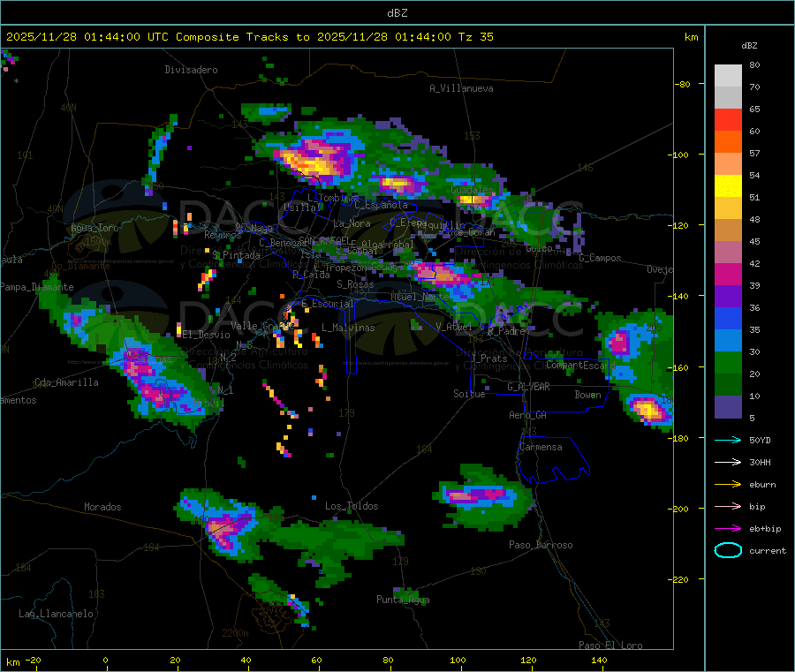This screenshot has height=672, width=795.
Task: Click the Paso_El_Loro label
Action: (x=610, y=646)
